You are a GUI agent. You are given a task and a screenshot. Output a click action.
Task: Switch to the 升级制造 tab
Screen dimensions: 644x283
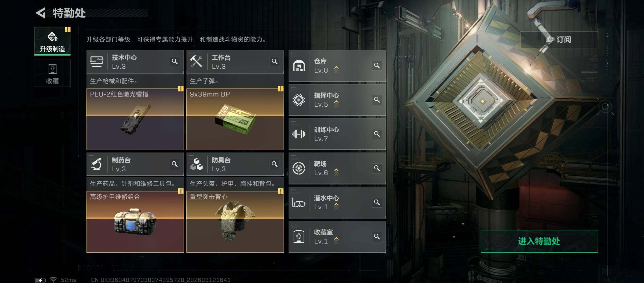tap(52, 41)
